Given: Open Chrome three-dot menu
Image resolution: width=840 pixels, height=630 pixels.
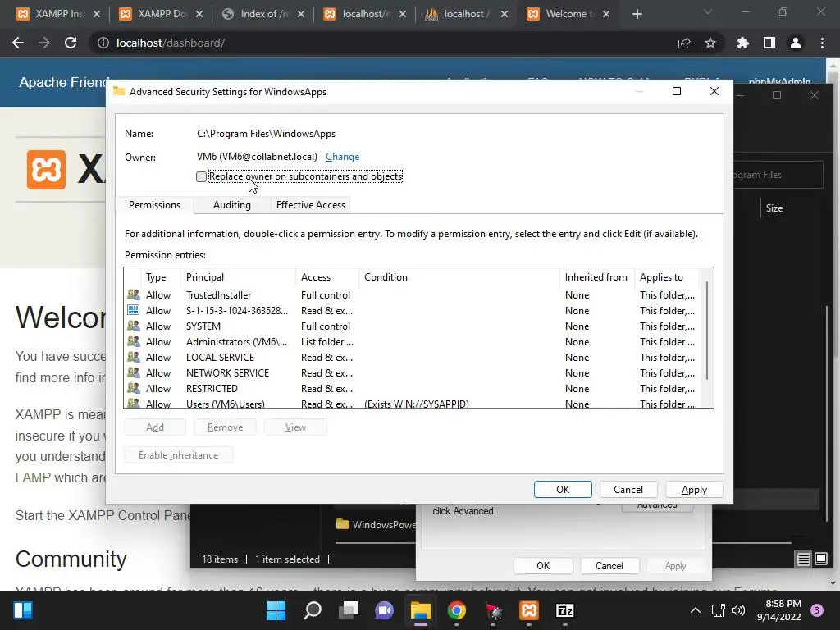Looking at the screenshot, I should (x=822, y=43).
